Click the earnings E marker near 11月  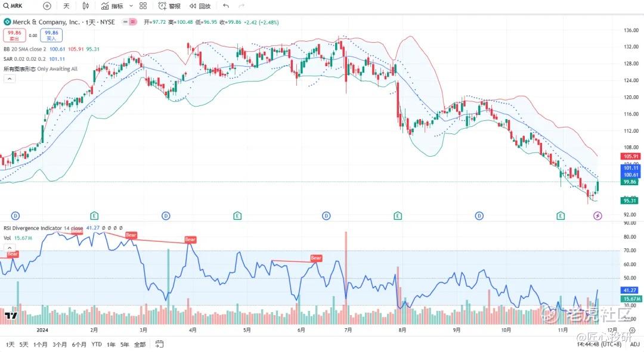(561, 216)
